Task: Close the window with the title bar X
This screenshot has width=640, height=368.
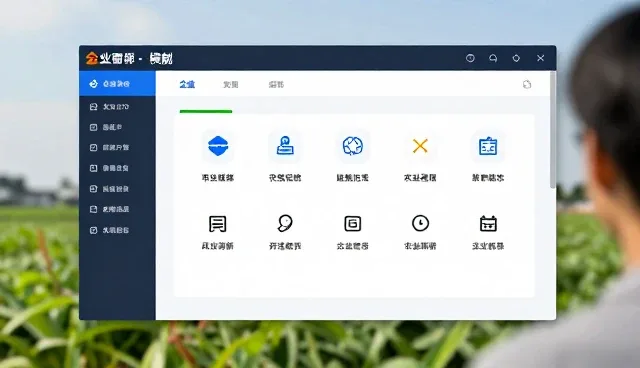Action: [x=540, y=58]
